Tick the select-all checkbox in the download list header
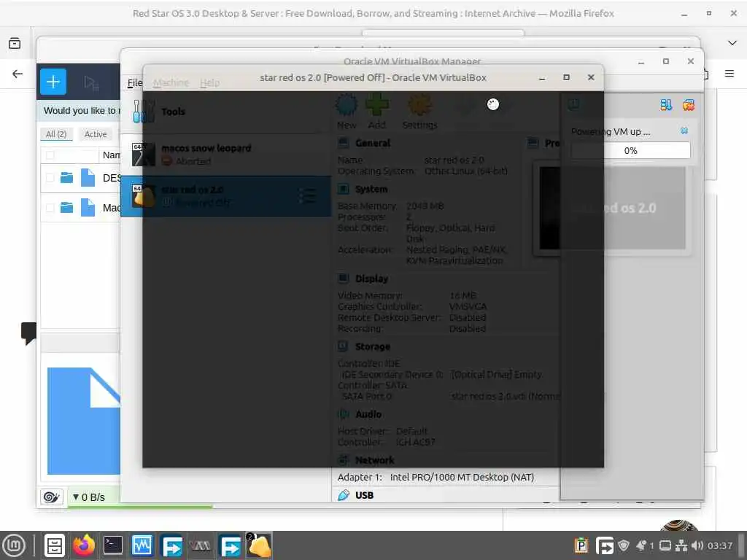The image size is (747, 560). pos(50,155)
